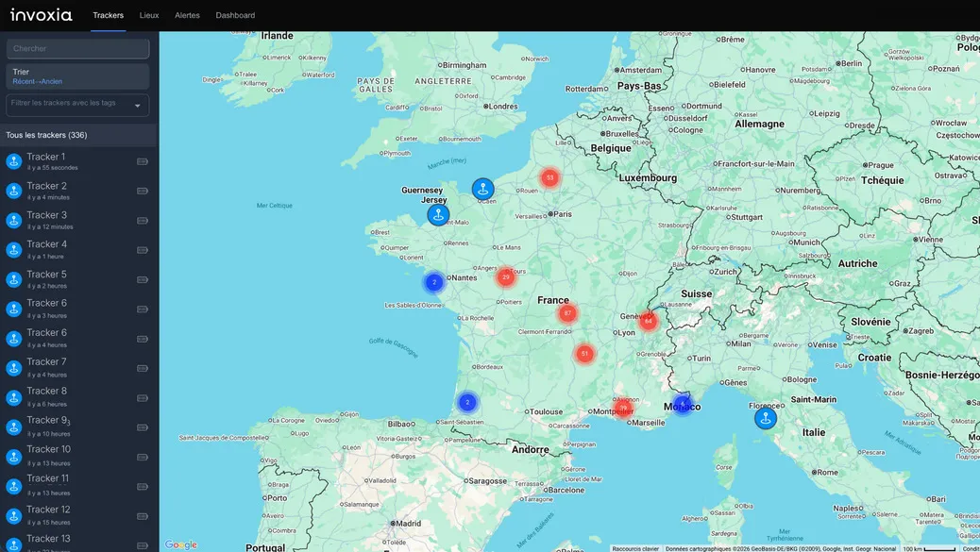The image size is (980, 552).
Task: Select the Tous les trackers (336) header
Action: 78,135
